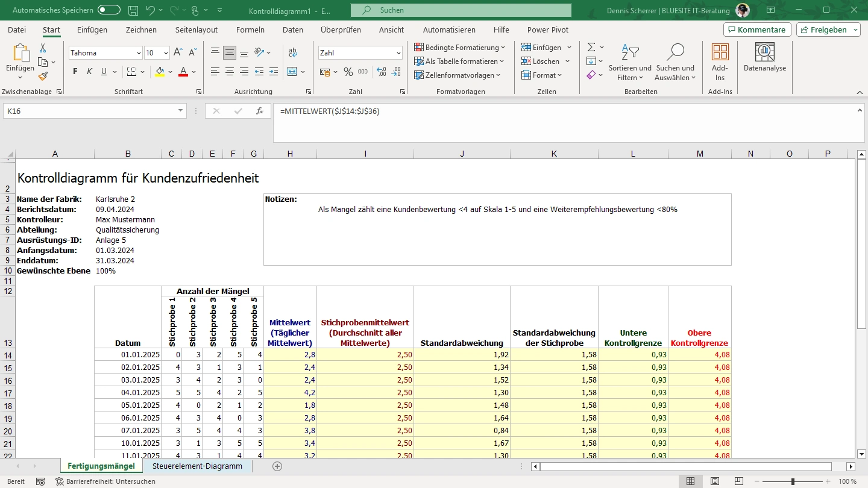Click the Kommentare button
868x488 pixels.
point(757,30)
